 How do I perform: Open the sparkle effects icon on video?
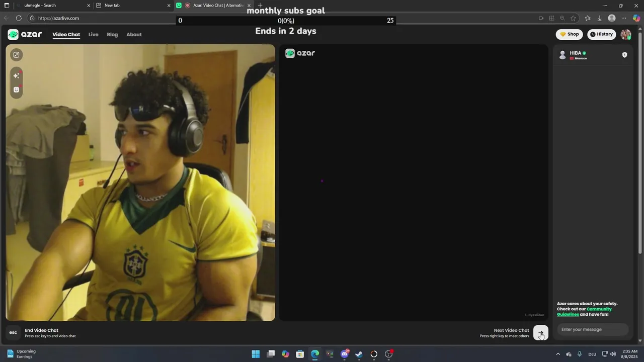(x=16, y=75)
